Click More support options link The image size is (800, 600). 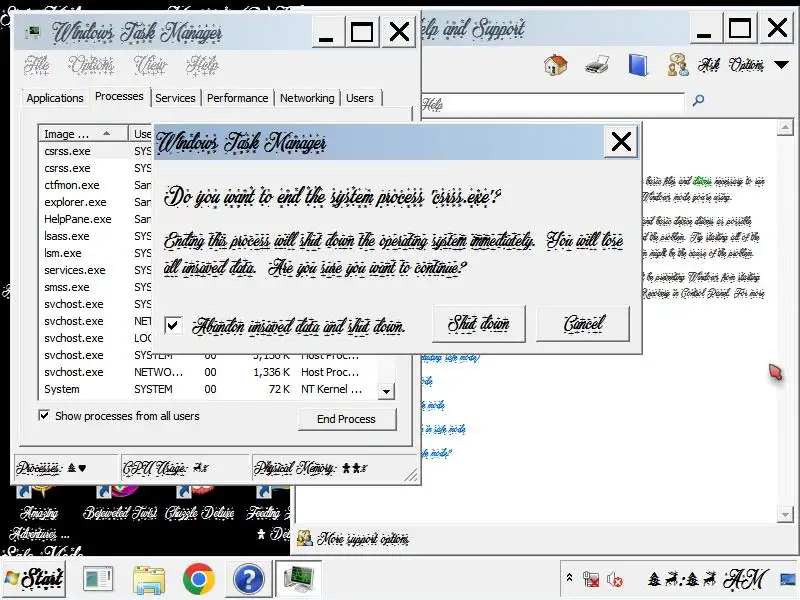(x=363, y=539)
